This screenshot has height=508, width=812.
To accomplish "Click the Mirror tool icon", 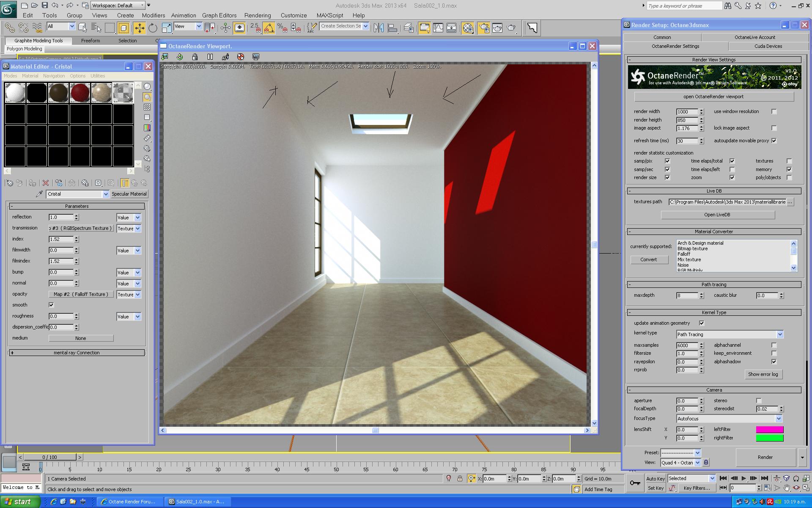I will 379,28.
